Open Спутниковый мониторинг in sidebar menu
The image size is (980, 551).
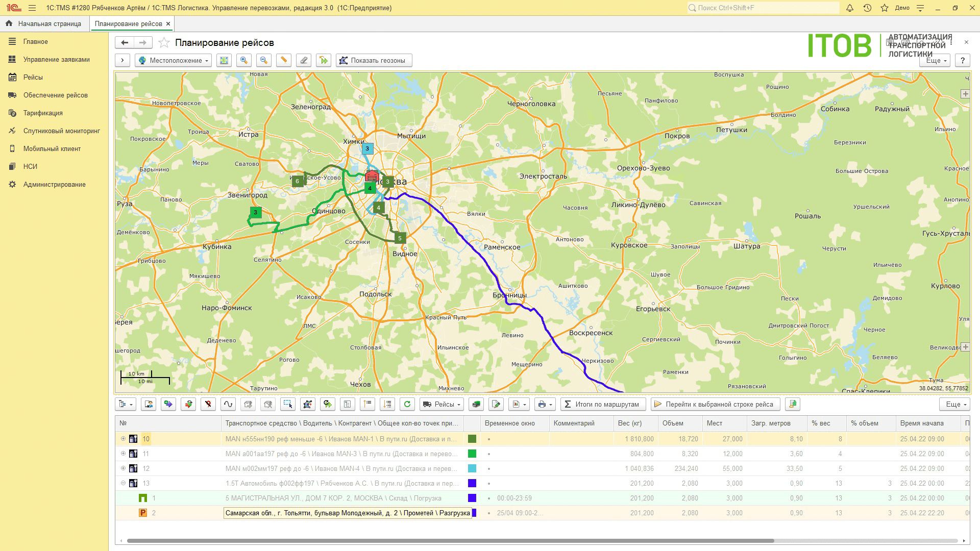(61, 131)
